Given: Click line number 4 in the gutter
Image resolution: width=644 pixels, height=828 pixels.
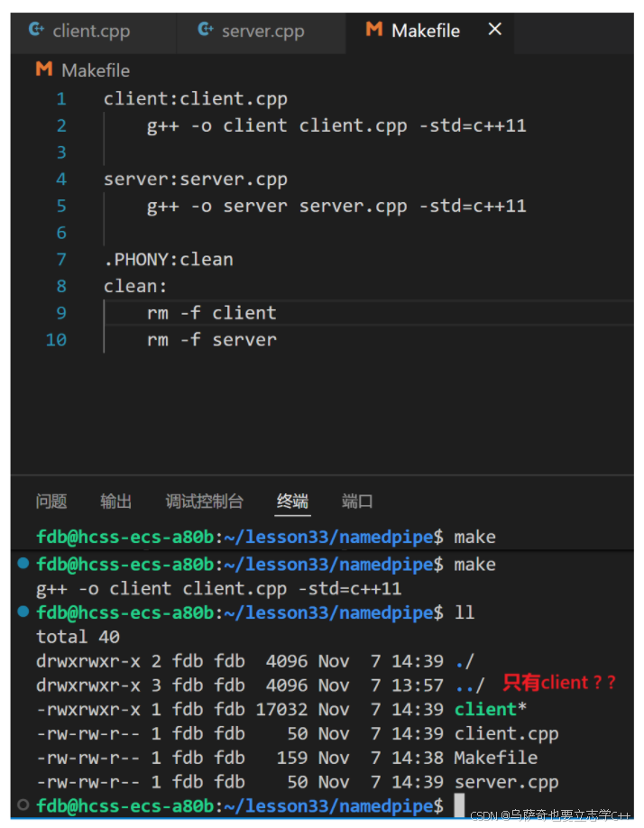Looking at the screenshot, I should (61, 179).
